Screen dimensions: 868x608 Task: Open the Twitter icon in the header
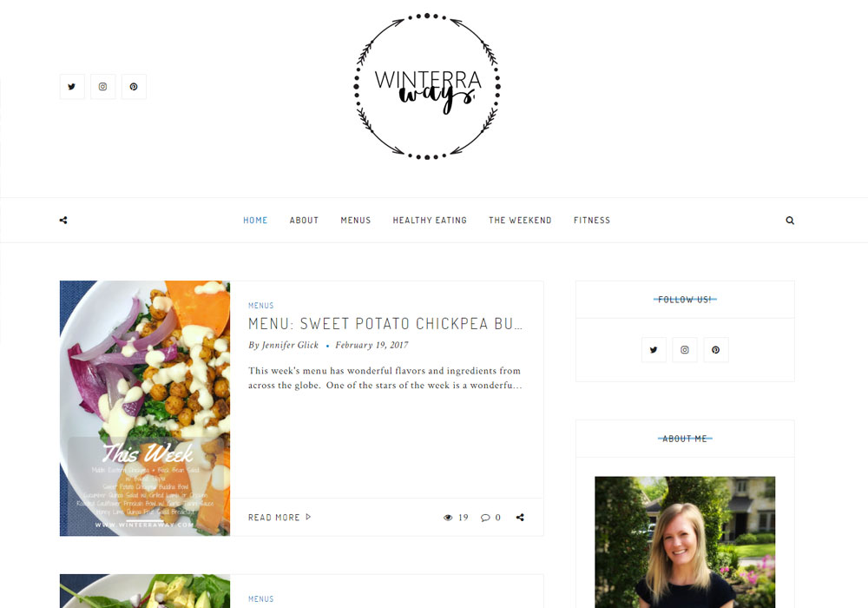click(72, 86)
